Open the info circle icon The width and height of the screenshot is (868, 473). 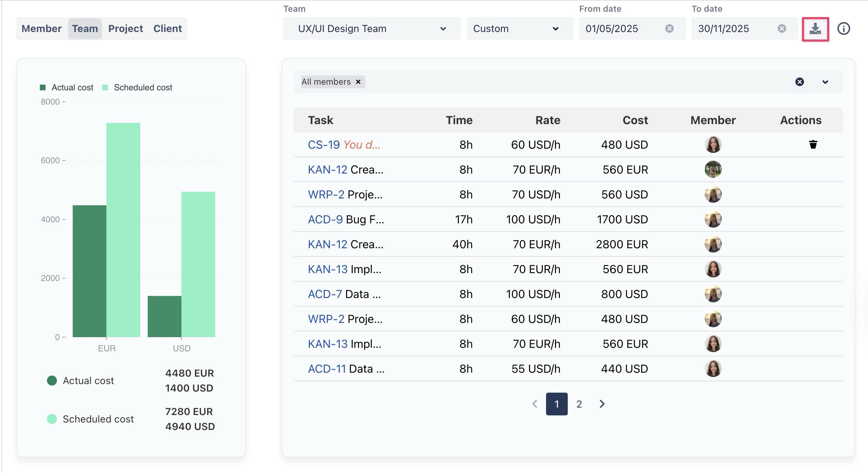click(843, 28)
